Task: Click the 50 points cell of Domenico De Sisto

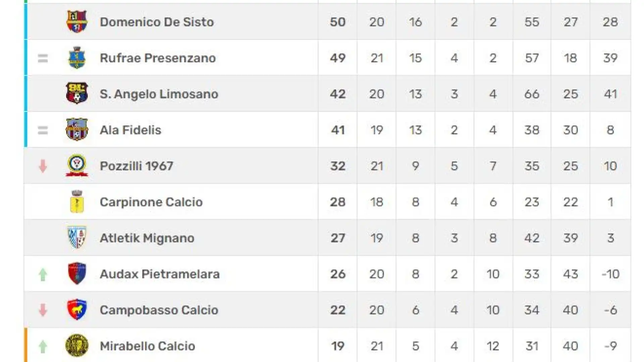Action: click(337, 22)
